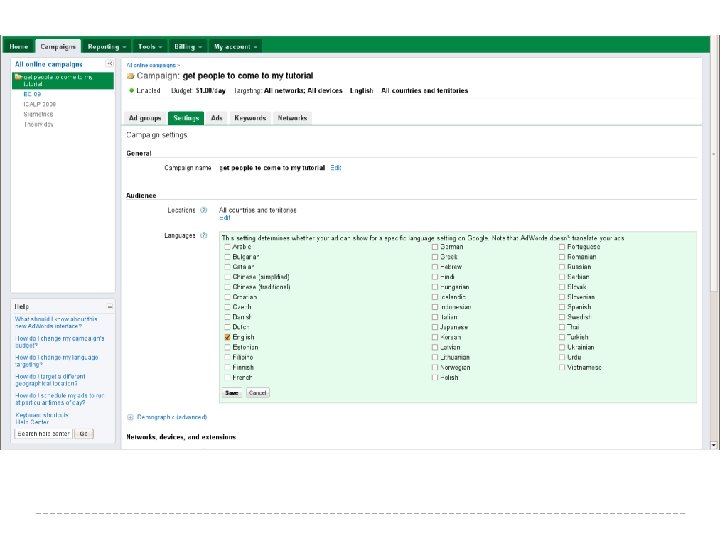Open the My account dropdown menu
The image size is (720, 540).
point(236,46)
